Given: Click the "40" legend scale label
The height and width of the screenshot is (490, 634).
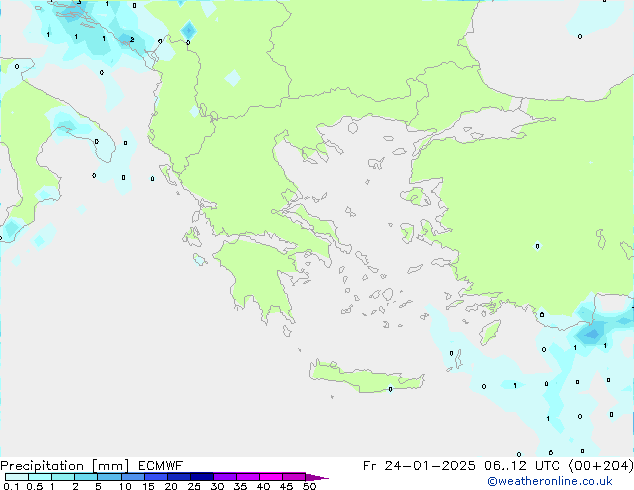Looking at the screenshot, I should [263, 486].
